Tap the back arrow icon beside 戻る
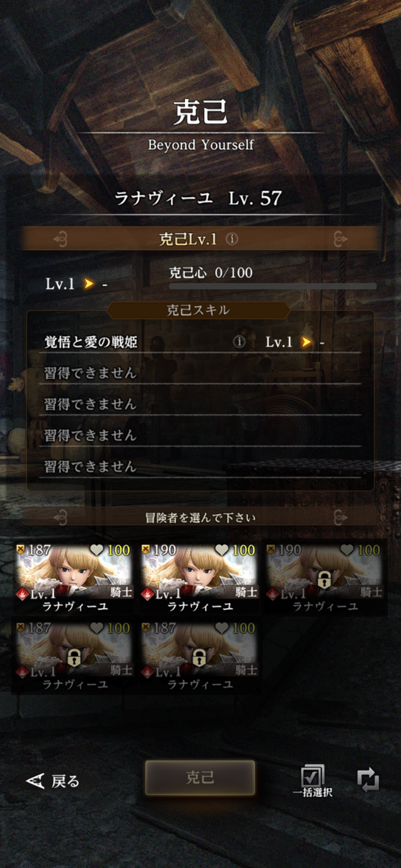Image resolution: width=401 pixels, height=868 pixels. pos(35,781)
